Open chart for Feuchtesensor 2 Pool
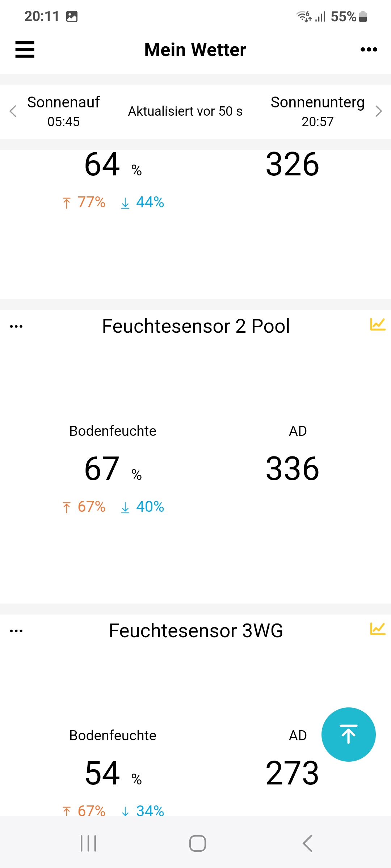 point(377,324)
